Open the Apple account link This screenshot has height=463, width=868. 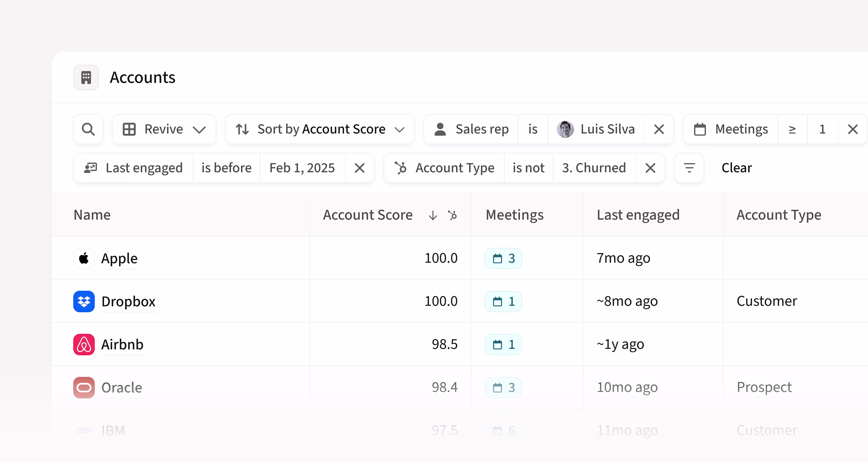click(119, 258)
